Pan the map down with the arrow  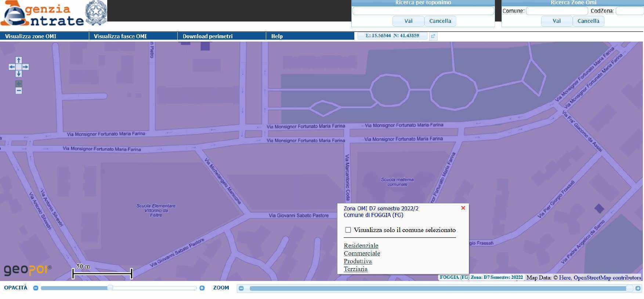pyautogui.click(x=19, y=74)
